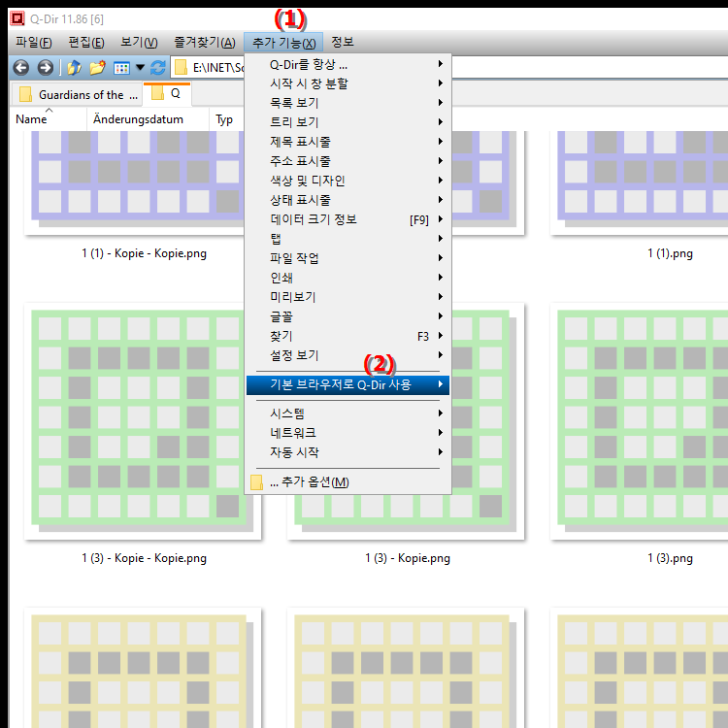Screen dimensions: 728x728
Task: Select 기본 브라우저로 Q-Dir 사용
Action: click(x=347, y=385)
